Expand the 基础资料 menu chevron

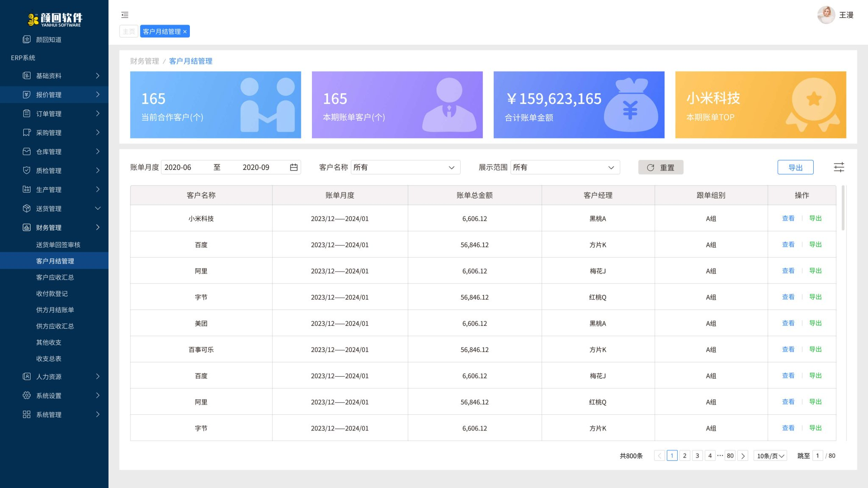click(97, 75)
